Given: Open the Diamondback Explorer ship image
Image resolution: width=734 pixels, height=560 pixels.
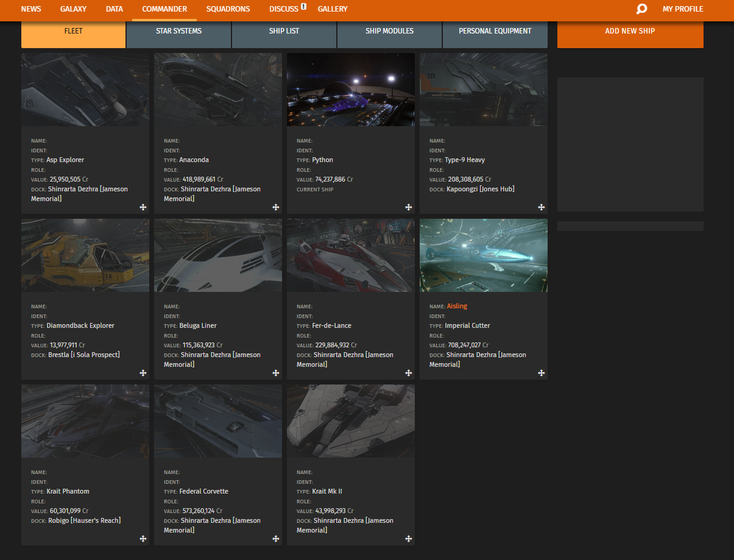Looking at the screenshot, I should tap(85, 255).
